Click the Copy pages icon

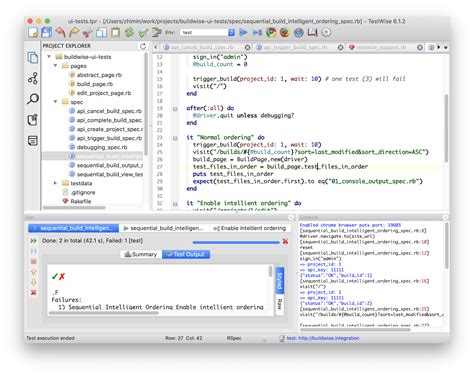coord(101,32)
